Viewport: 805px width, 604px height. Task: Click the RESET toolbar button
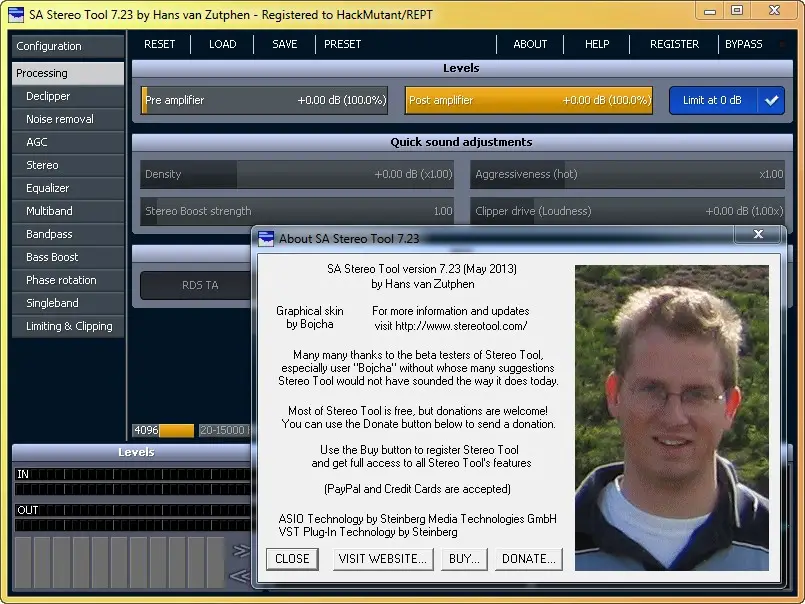pos(159,44)
